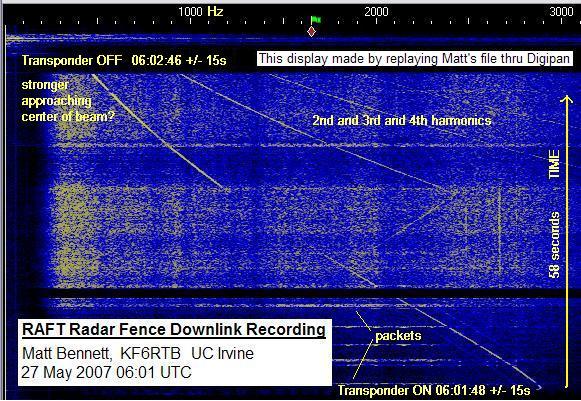This screenshot has height=401, width=581.
Task: Click the 3000 frequency scale label
Action: point(561,12)
